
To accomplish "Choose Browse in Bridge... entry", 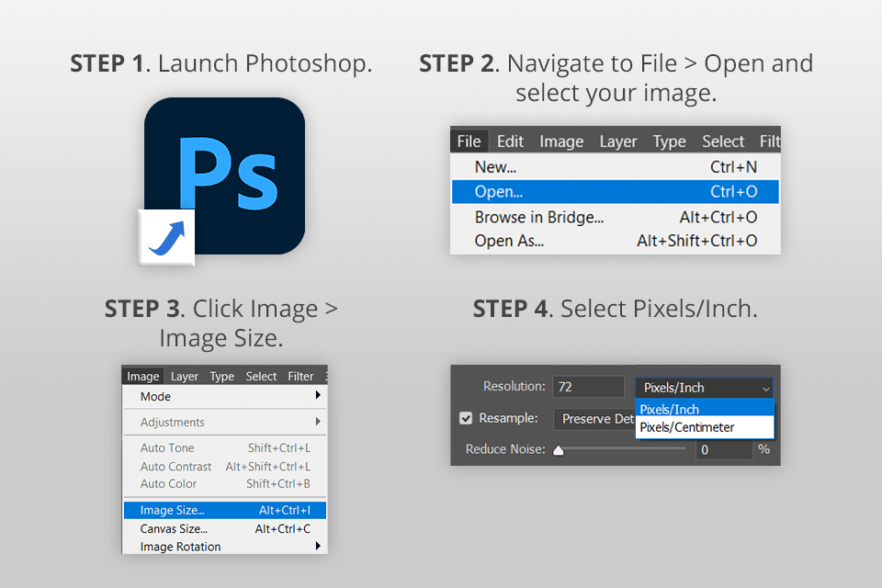I will (616, 217).
